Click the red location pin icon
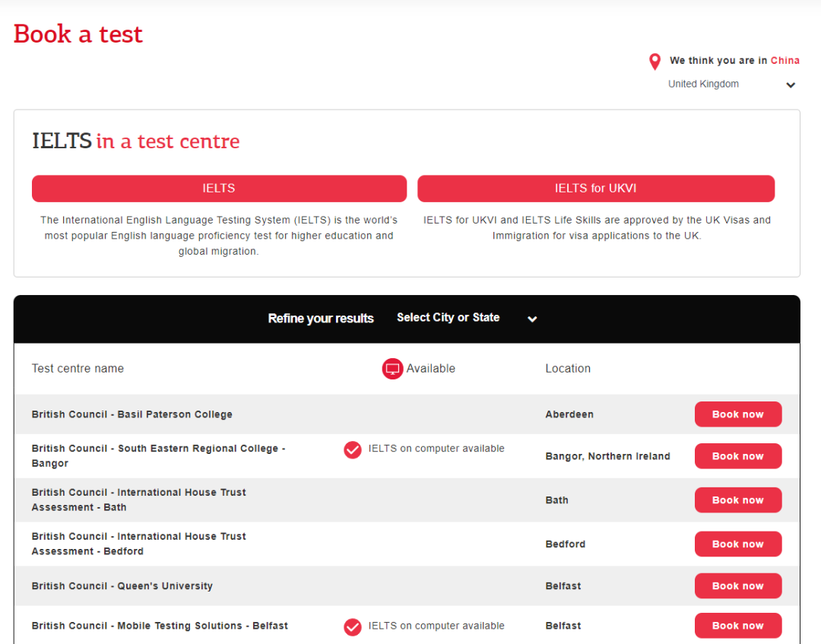 (655, 62)
